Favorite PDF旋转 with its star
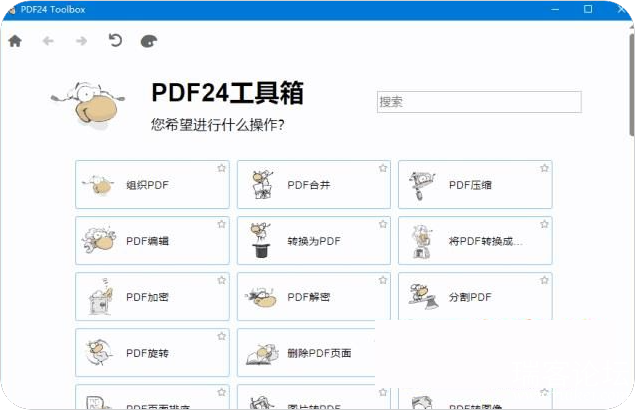Viewport: 635px width, 410px height. [x=221, y=336]
